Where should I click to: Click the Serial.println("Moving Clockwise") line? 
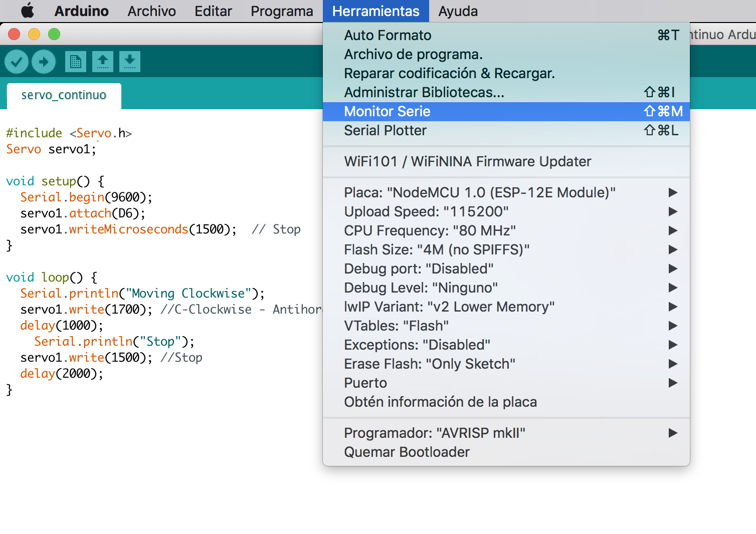click(x=142, y=294)
